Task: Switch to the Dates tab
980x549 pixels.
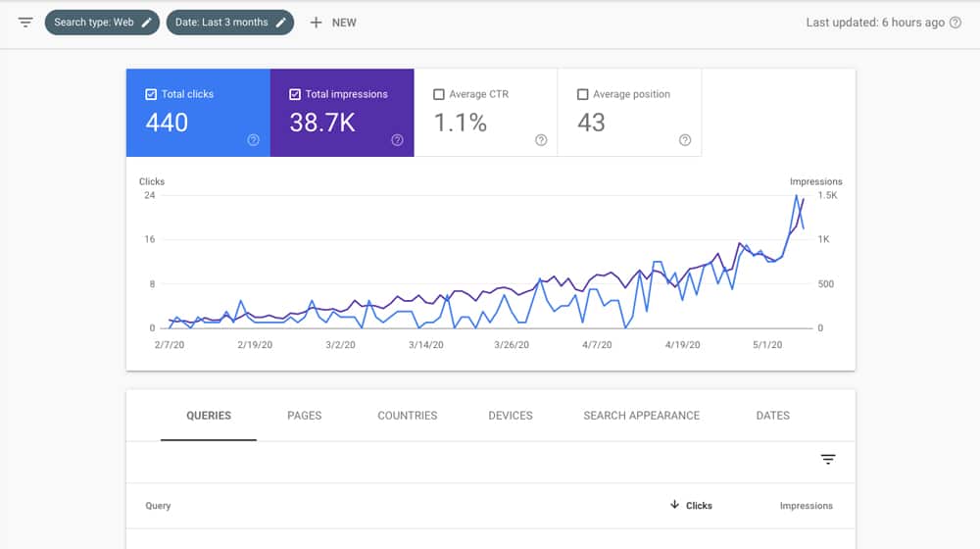Action: pos(773,416)
